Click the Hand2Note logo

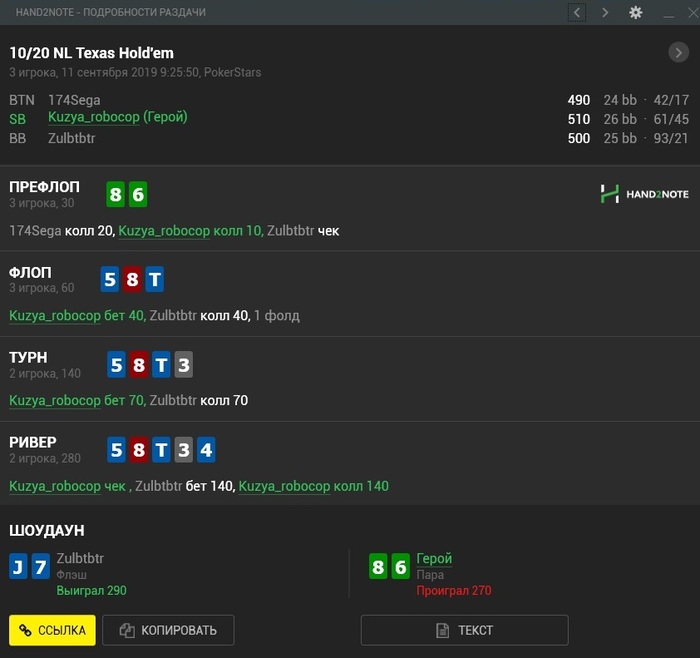644,194
